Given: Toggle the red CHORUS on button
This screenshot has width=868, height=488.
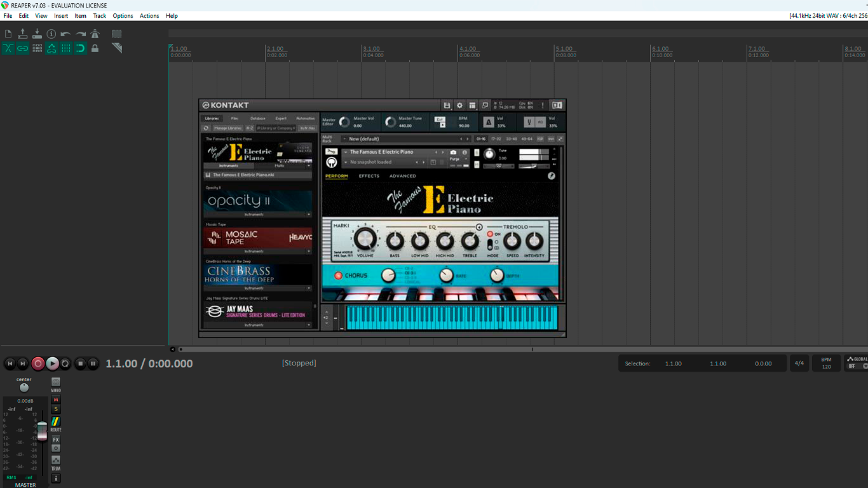Looking at the screenshot, I should click(339, 276).
